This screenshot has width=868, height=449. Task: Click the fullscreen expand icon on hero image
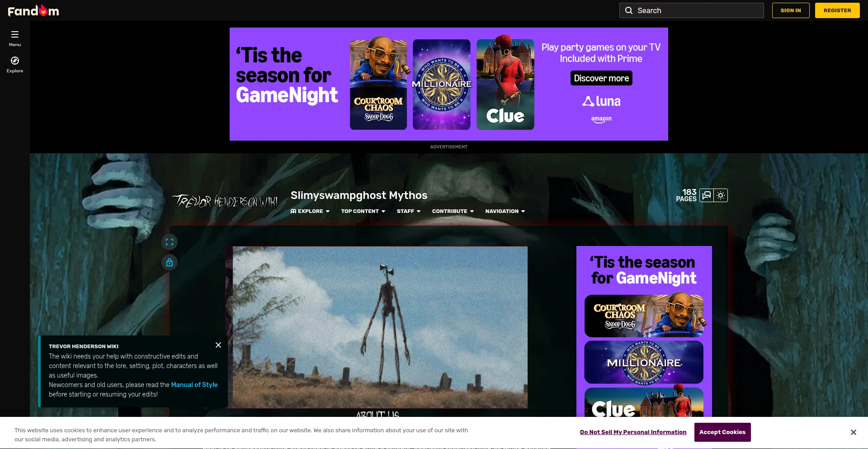pos(170,241)
